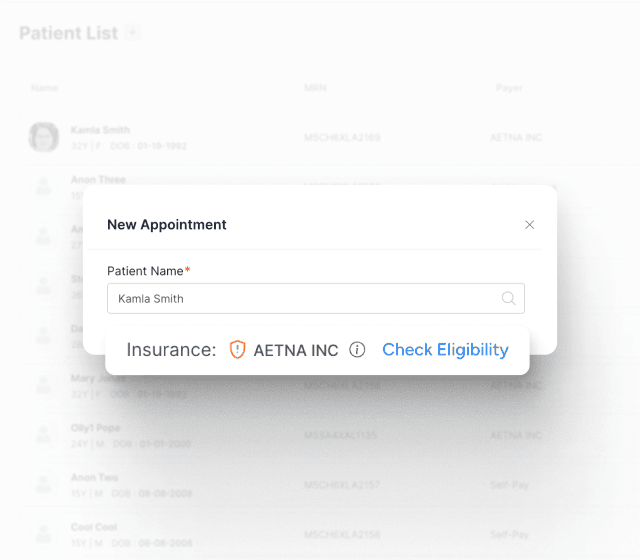Click Anon Two's placeholder avatar icon
Screen dimensions: 640x560
(43, 485)
